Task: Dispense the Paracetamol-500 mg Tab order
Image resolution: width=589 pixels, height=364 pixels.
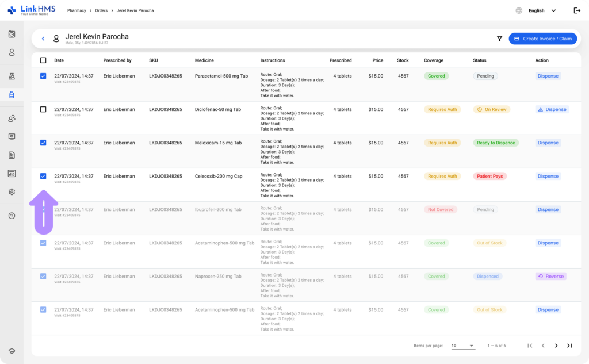Action: [548, 76]
